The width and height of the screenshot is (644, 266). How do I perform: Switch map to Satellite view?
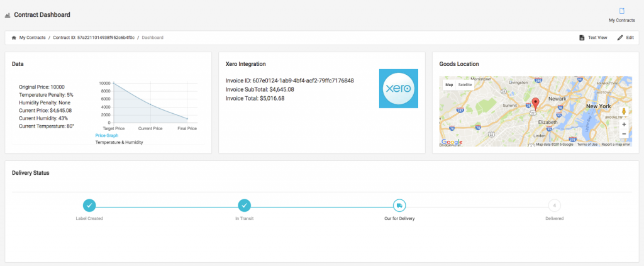pos(465,84)
